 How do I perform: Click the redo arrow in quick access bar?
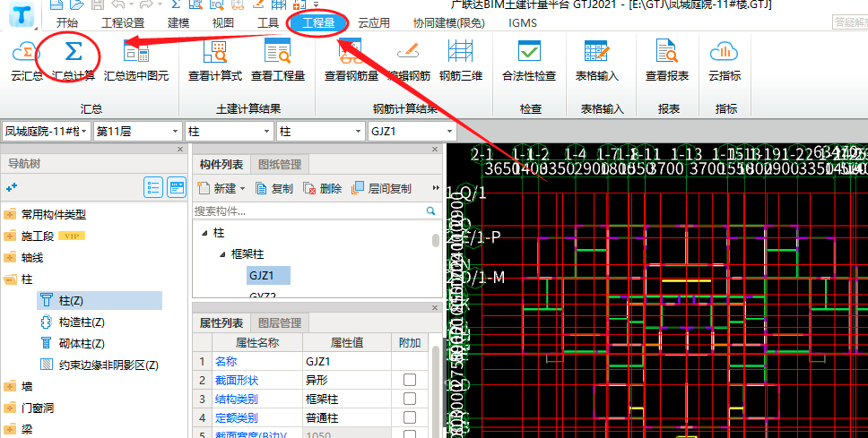click(146, 4)
